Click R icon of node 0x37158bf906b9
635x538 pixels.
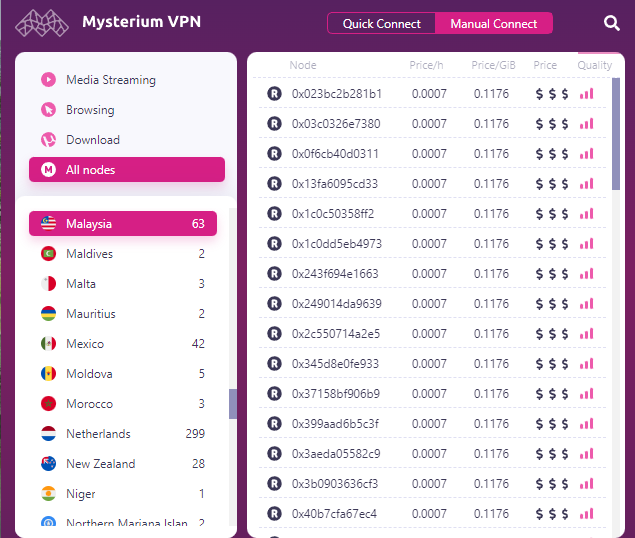[x=275, y=393]
